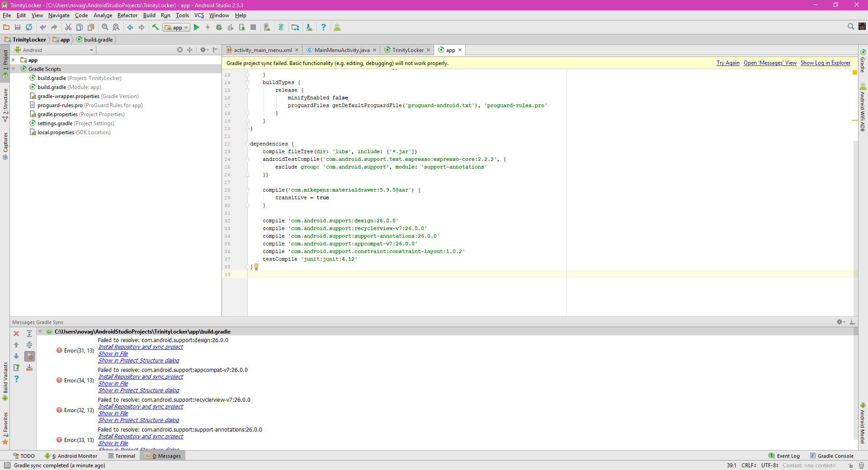868x470 pixels.
Task: Click collapse all icon in Project panel
Action: 190,50
